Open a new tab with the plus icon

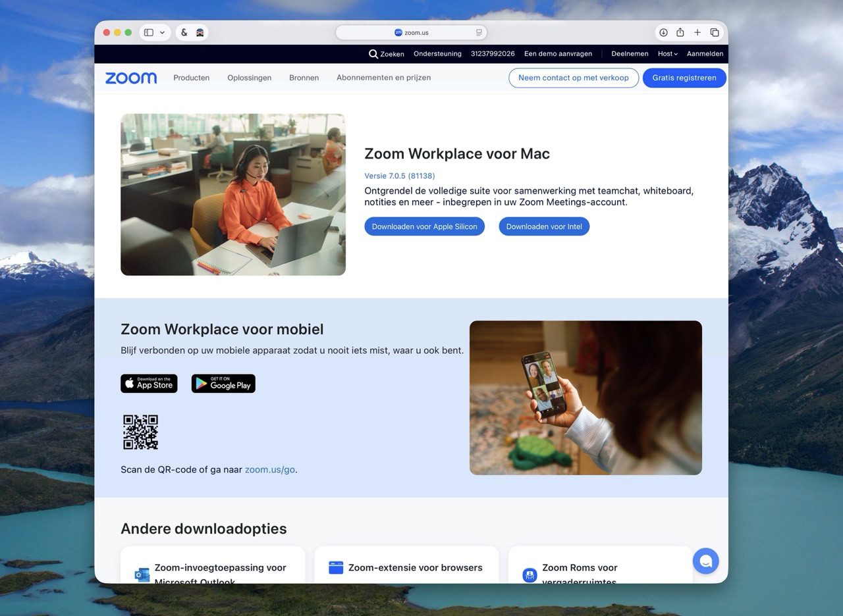pos(697,32)
